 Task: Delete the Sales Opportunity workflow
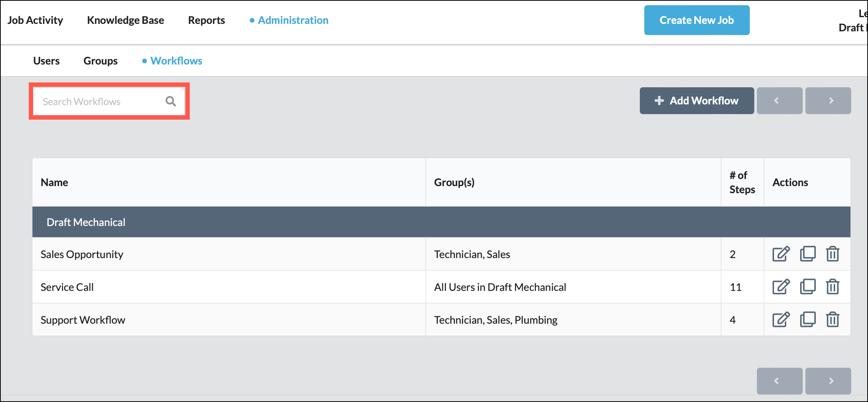(833, 254)
